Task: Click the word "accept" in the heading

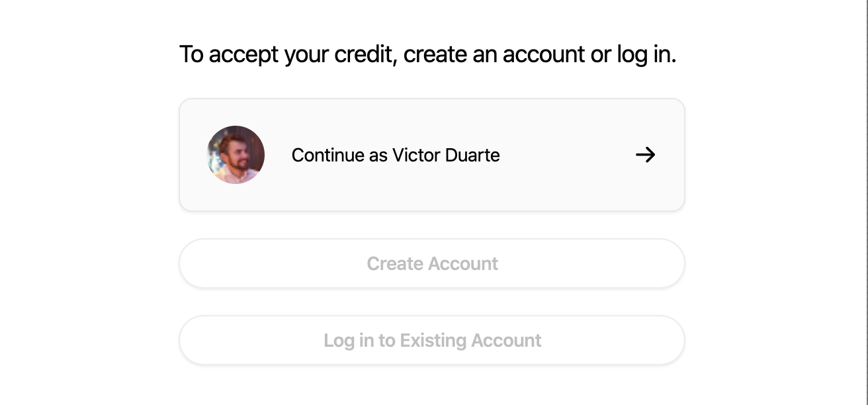Action: 245,54
